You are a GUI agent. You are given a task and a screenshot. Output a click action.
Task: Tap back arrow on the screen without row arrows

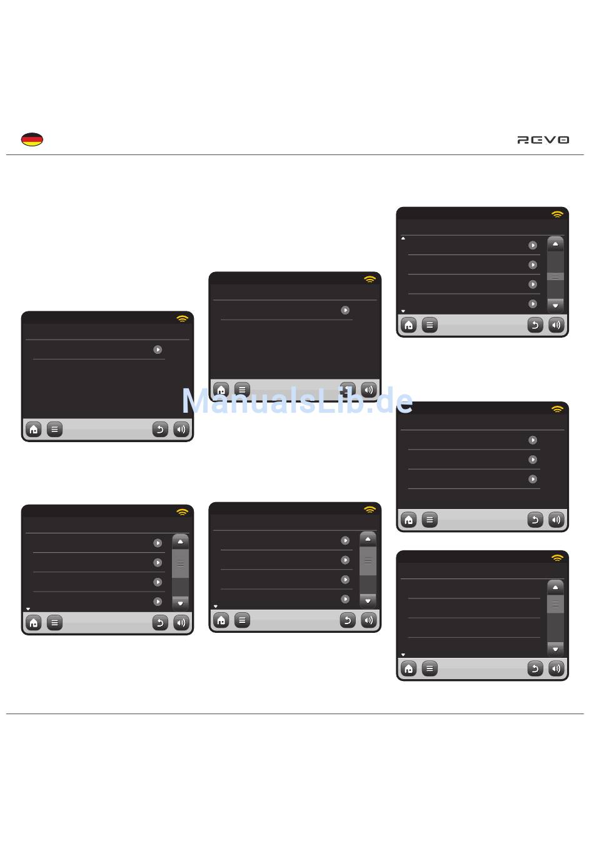click(x=535, y=669)
